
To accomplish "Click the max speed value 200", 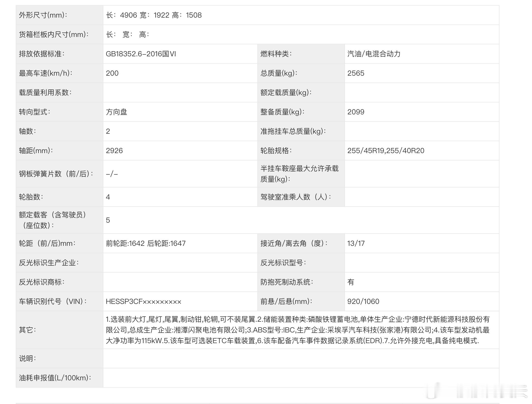I will (x=112, y=73).
